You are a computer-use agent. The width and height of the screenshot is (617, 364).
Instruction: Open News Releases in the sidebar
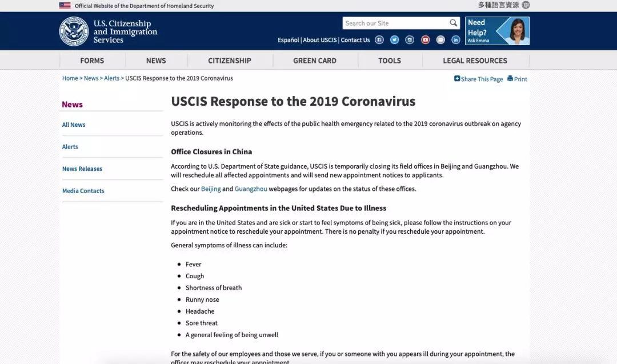82,169
